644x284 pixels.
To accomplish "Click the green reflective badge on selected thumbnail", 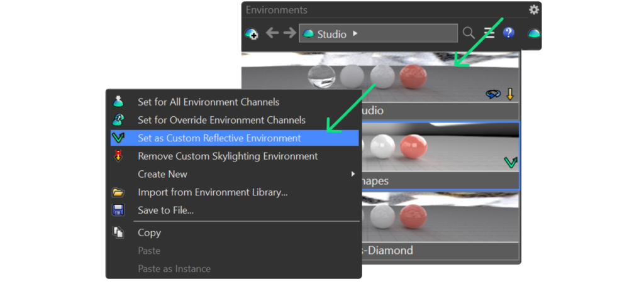I will (x=511, y=163).
